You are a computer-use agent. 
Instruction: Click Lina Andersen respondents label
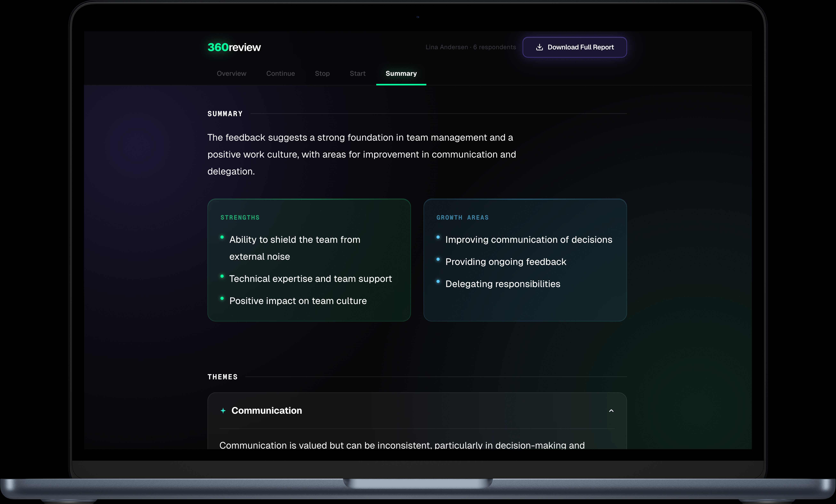tap(471, 47)
